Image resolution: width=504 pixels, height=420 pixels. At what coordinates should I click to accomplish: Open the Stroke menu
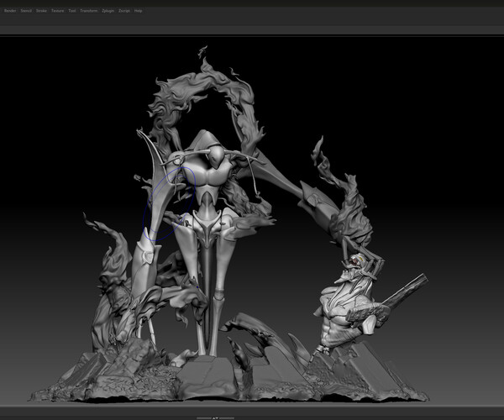(41, 11)
